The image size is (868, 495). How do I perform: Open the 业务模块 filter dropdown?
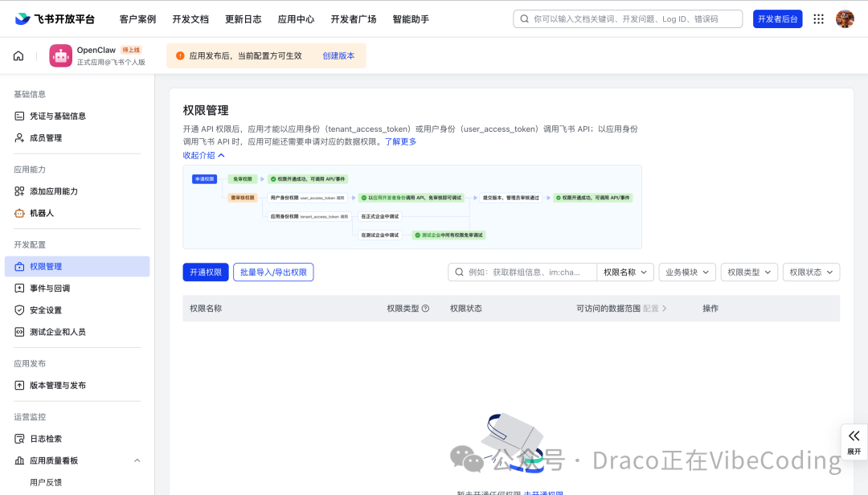coord(688,272)
